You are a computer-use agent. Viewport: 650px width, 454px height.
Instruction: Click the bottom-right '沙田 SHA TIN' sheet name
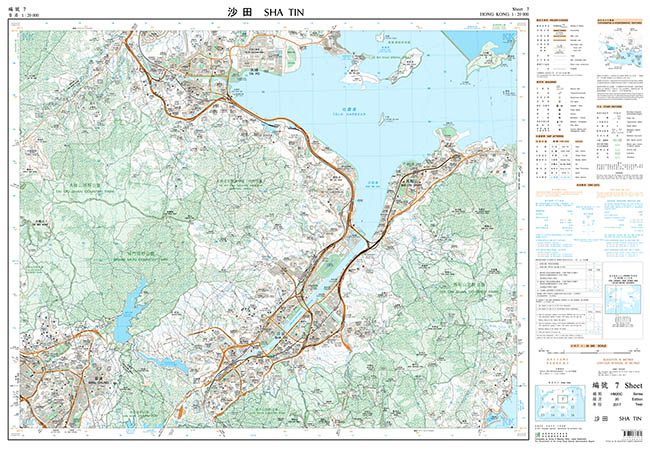coord(618,418)
